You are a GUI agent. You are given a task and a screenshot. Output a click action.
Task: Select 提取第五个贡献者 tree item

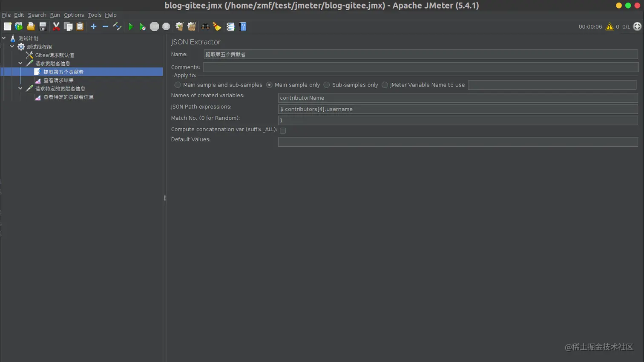coord(63,72)
